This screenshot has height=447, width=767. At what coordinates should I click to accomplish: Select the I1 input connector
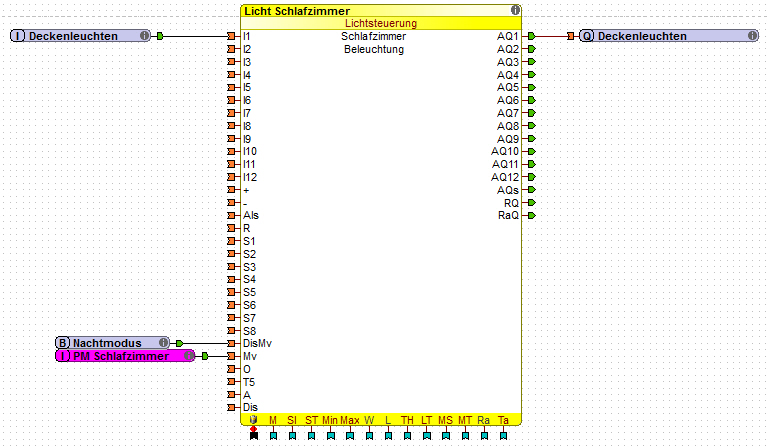231,36
